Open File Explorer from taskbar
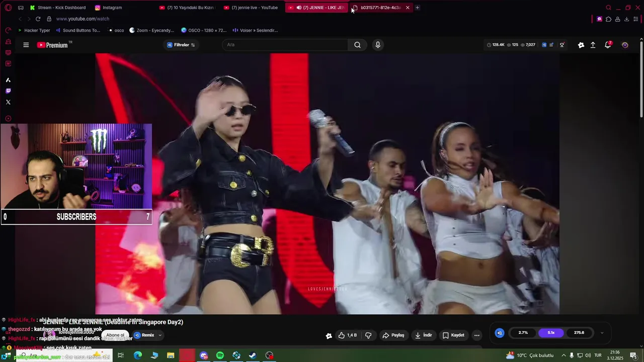The width and height of the screenshot is (644, 362). (171, 355)
